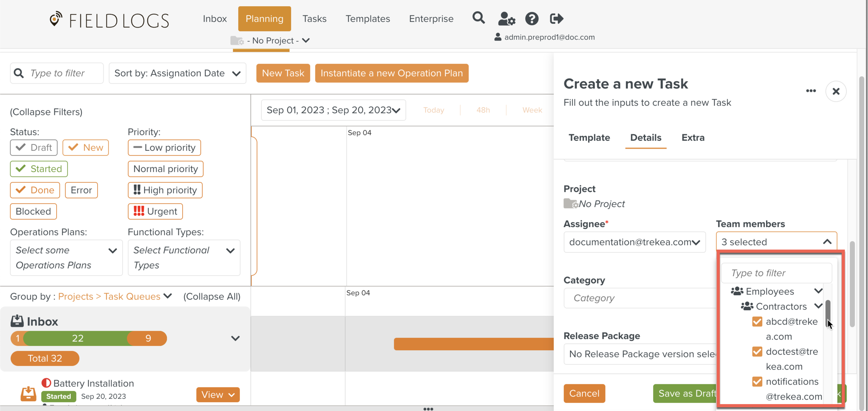868x411 pixels.
Task: Click the Employees group icon
Action: click(737, 291)
